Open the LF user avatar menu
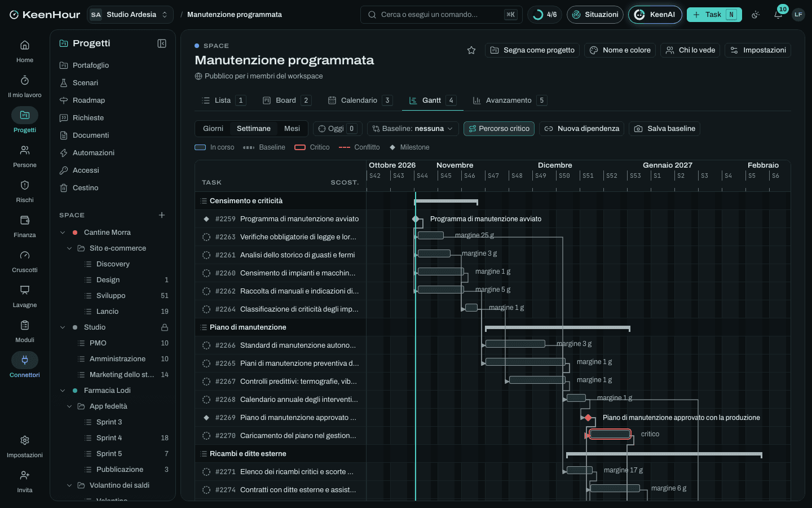The height and width of the screenshot is (508, 812). pos(798,15)
